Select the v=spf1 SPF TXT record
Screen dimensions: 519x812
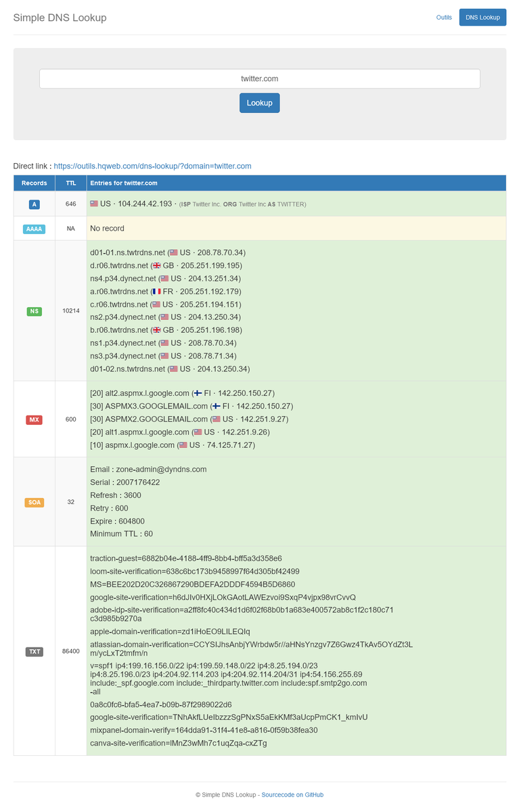[229, 679]
